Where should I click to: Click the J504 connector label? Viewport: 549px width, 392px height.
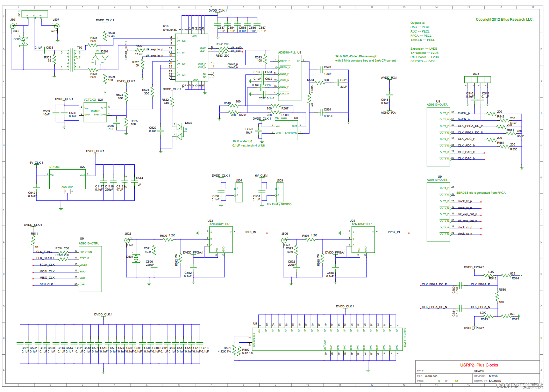pyautogui.click(x=239, y=180)
